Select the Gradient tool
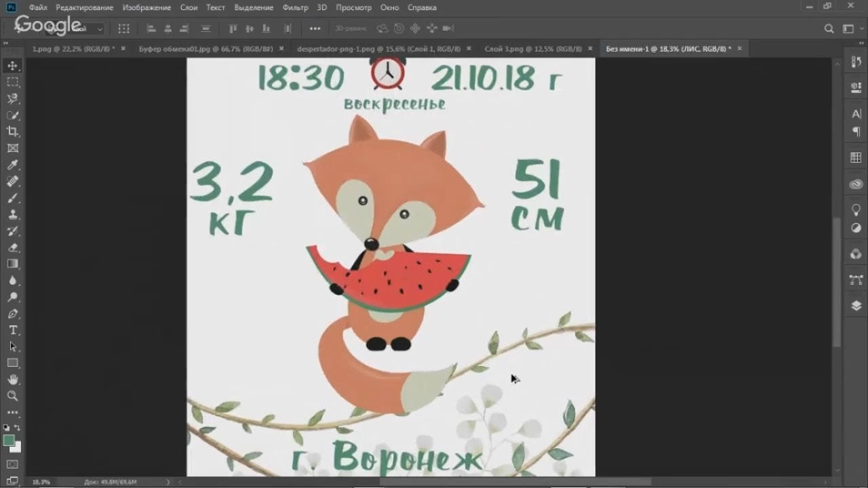868x488 pixels. tap(13, 264)
